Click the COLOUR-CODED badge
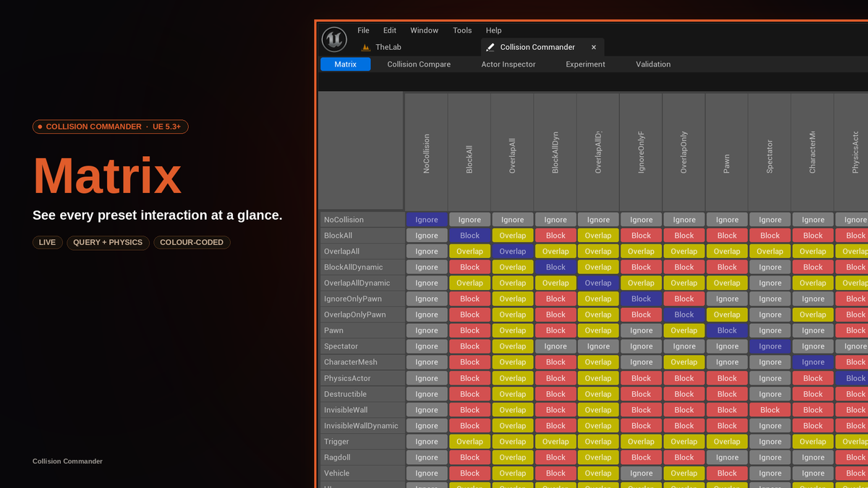The width and height of the screenshot is (868, 488). pyautogui.click(x=192, y=242)
